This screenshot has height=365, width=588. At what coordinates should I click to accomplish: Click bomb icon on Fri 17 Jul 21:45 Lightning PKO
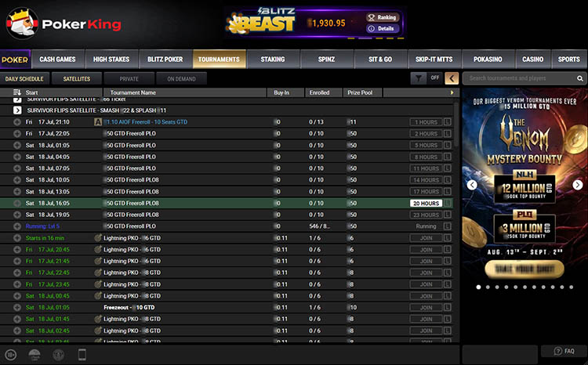(98, 261)
